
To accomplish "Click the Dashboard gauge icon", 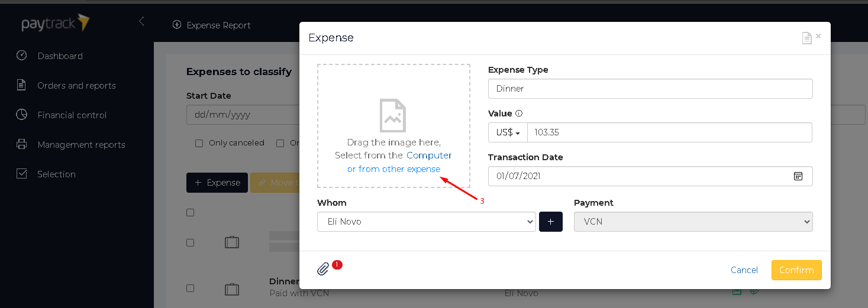I will coord(22,56).
